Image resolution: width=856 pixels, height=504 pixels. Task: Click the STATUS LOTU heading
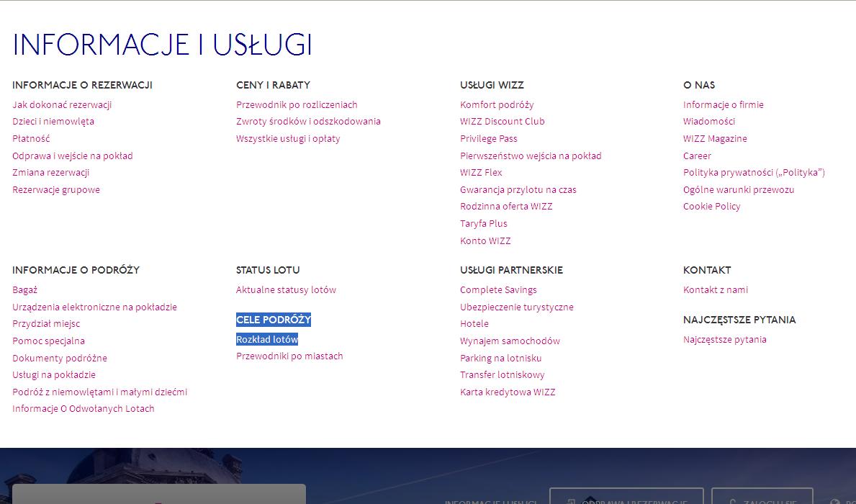(x=268, y=270)
